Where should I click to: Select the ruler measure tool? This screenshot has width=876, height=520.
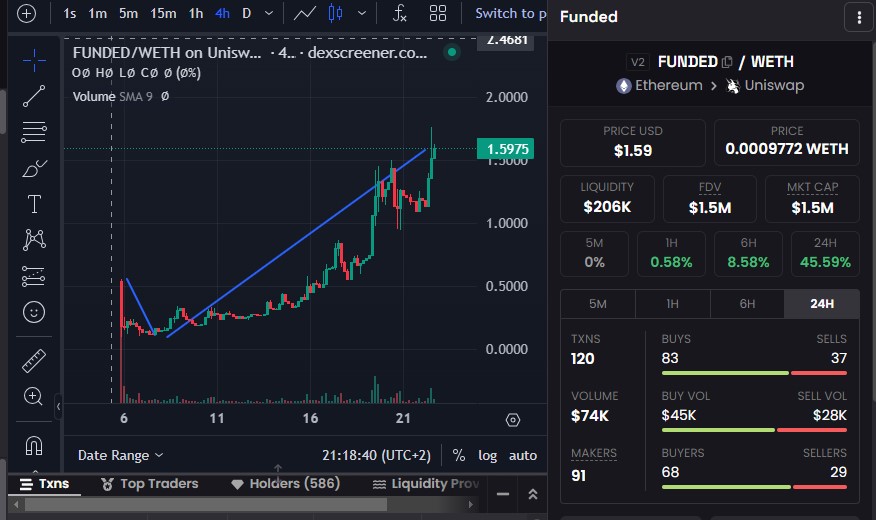[x=34, y=358]
